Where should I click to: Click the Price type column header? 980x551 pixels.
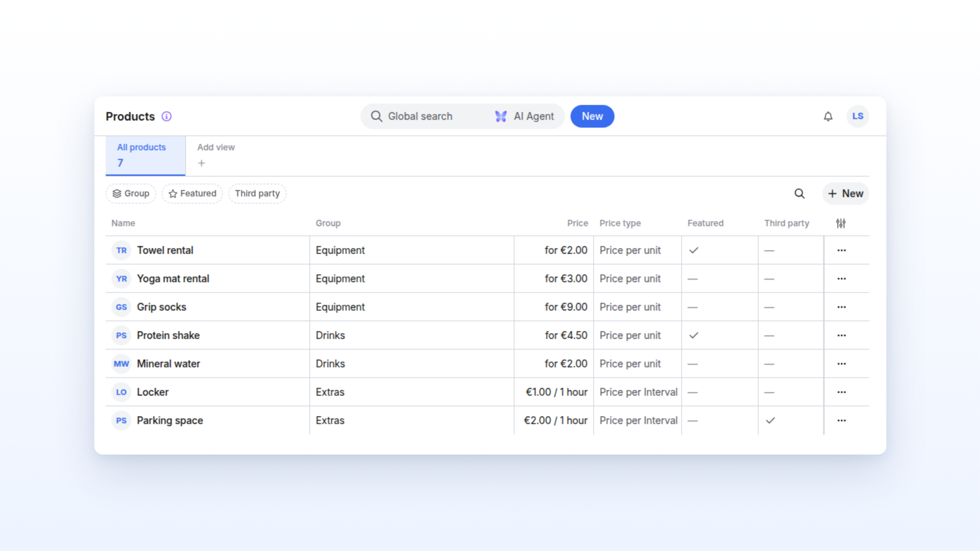[x=620, y=223]
